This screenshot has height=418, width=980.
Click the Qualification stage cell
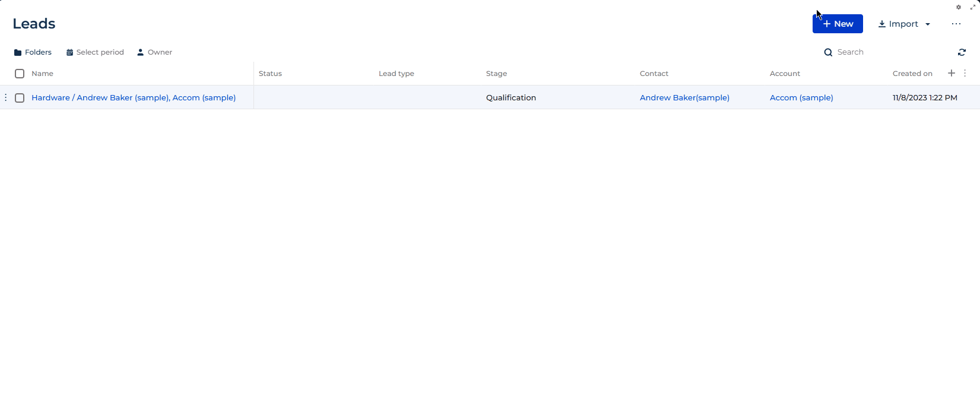coord(511,97)
